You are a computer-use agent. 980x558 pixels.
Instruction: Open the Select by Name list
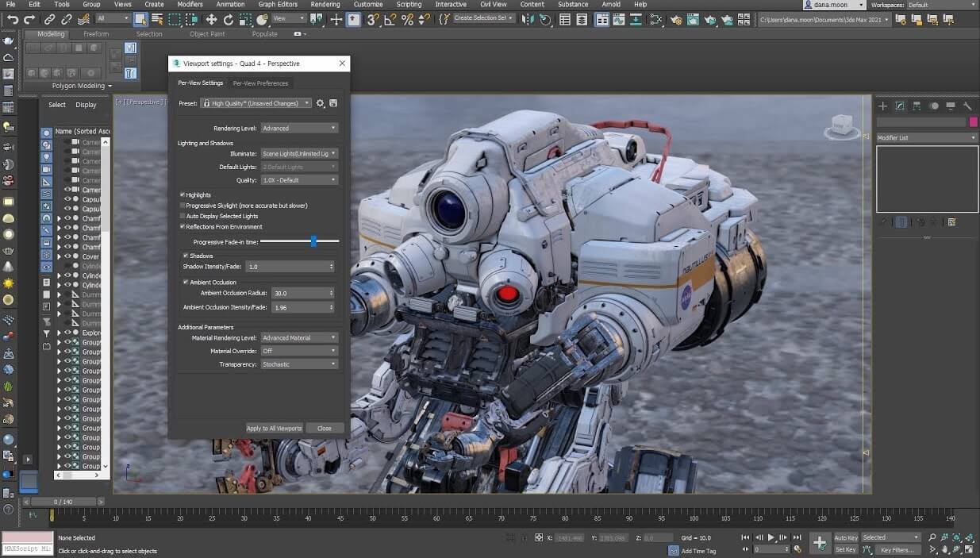pos(157,19)
